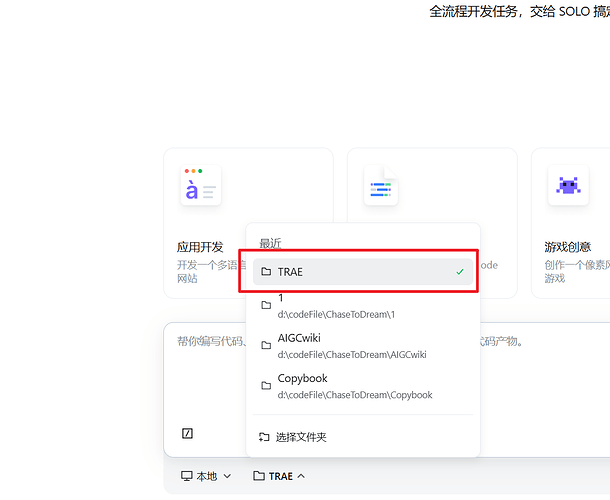Click folder icon beside AIGCwiki entry
Viewport: 610px width, 500px height.
tap(266, 345)
